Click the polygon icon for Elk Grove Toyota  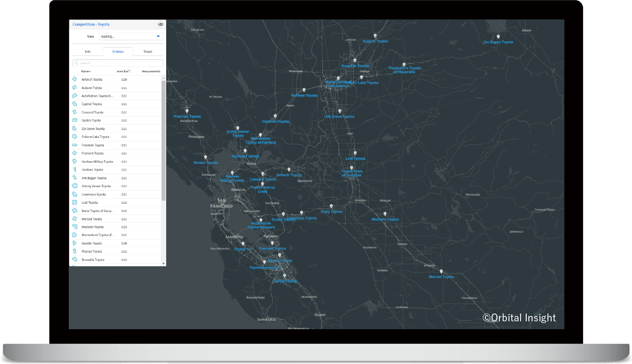tap(75, 128)
